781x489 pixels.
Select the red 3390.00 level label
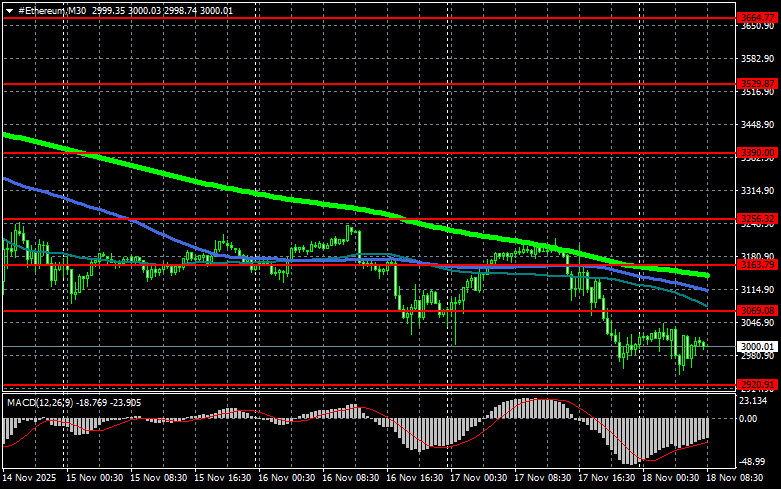pyautogui.click(x=757, y=153)
